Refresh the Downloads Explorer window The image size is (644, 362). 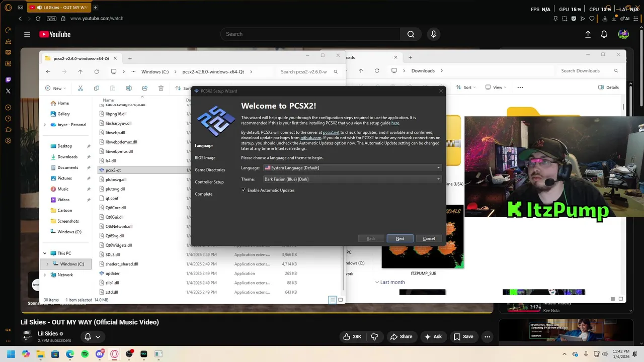(x=377, y=71)
